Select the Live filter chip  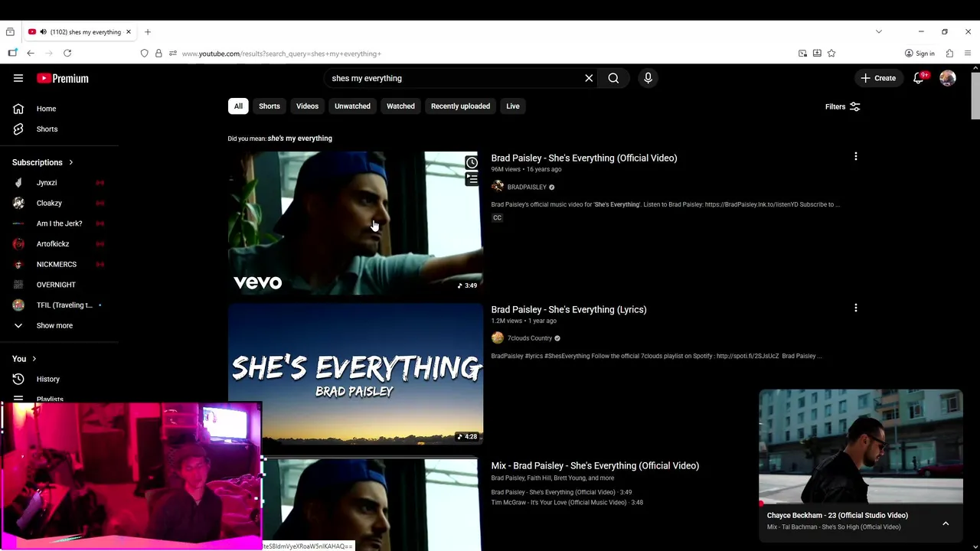pos(513,106)
